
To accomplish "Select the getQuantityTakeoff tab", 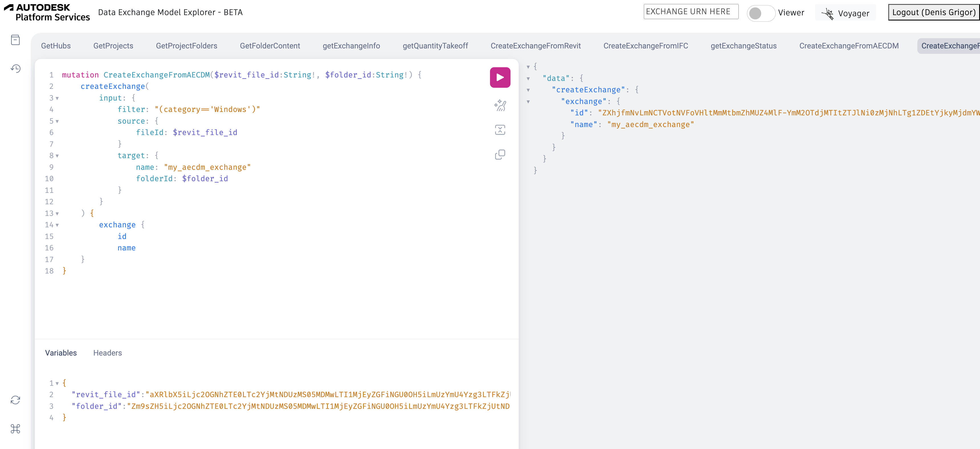I will pyautogui.click(x=435, y=46).
